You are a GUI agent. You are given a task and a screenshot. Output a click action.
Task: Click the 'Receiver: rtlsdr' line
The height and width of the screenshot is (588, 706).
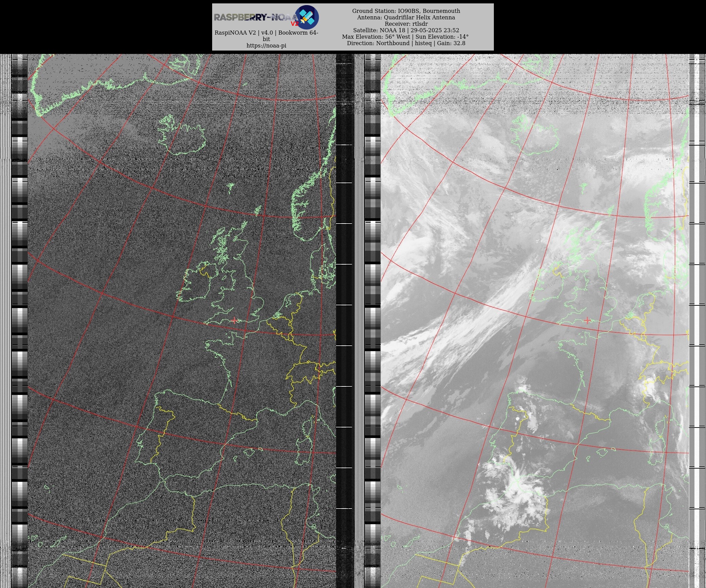click(406, 24)
